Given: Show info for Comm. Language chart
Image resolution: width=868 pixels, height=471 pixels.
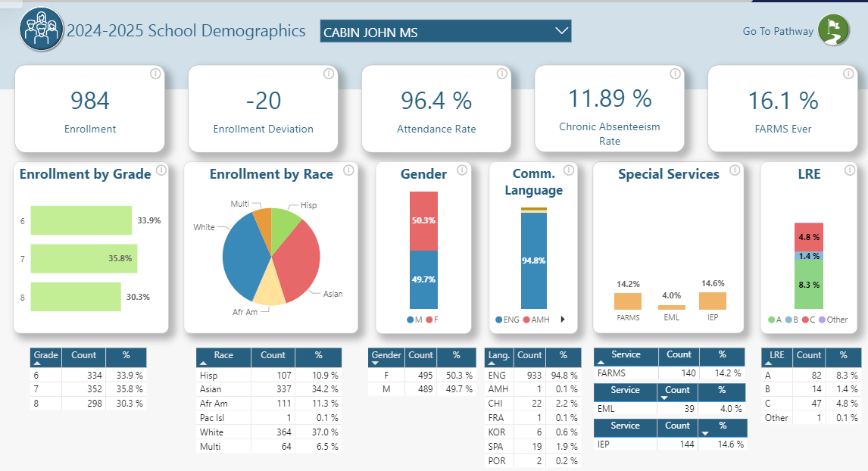Looking at the screenshot, I should 569,170.
